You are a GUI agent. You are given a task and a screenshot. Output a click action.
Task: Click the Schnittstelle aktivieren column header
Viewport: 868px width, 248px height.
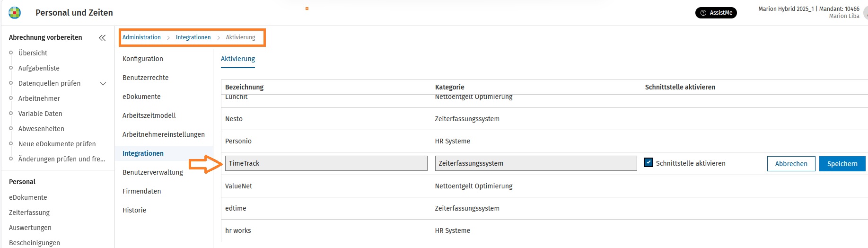pos(680,87)
